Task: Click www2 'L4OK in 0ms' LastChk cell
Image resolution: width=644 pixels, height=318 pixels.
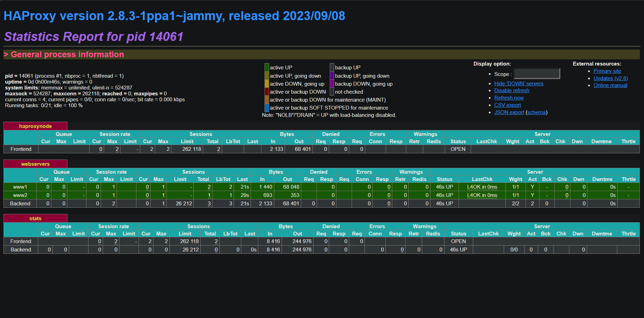Action: [482, 195]
